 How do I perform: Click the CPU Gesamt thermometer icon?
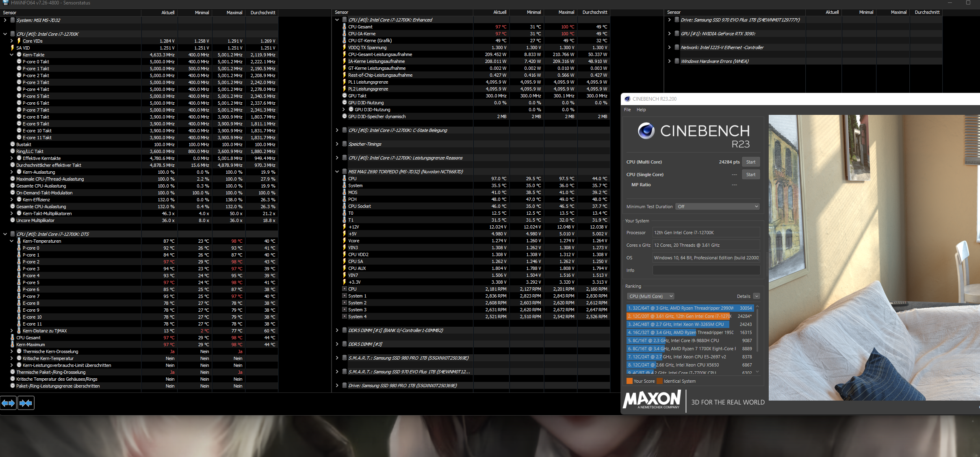coord(344,27)
